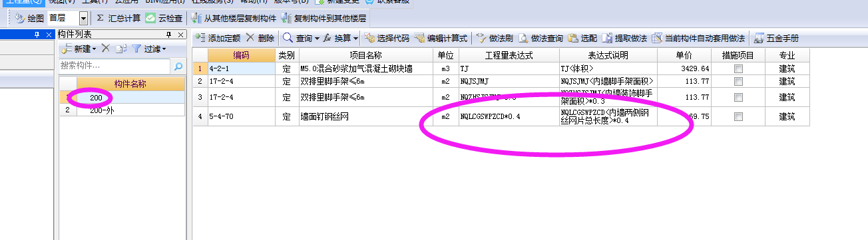868x240 pixels.
Task: Toggle pin icon of the left-most panel
Action: tap(37, 34)
